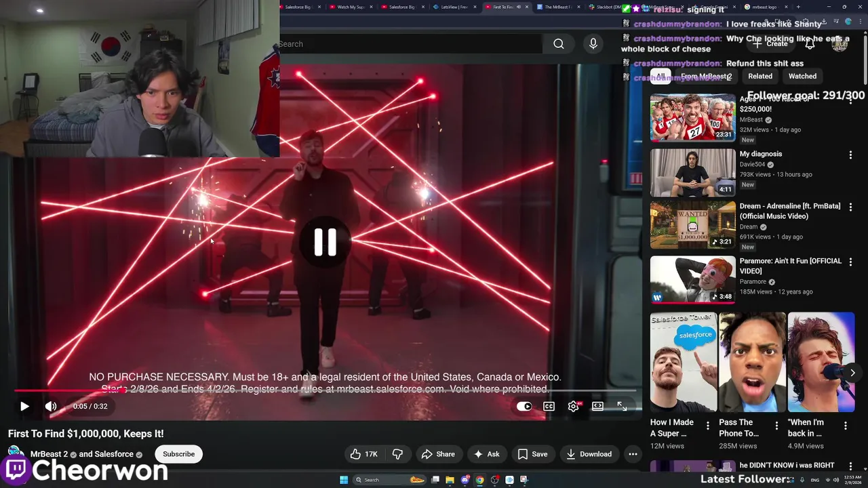Open options for Pass The Phone short
Screen dimensions: 868x488
776,426
